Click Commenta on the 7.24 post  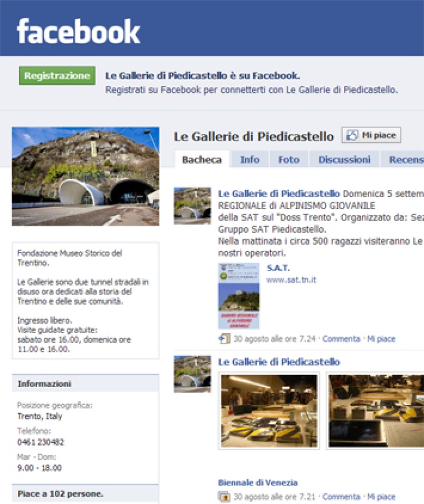tap(341, 339)
